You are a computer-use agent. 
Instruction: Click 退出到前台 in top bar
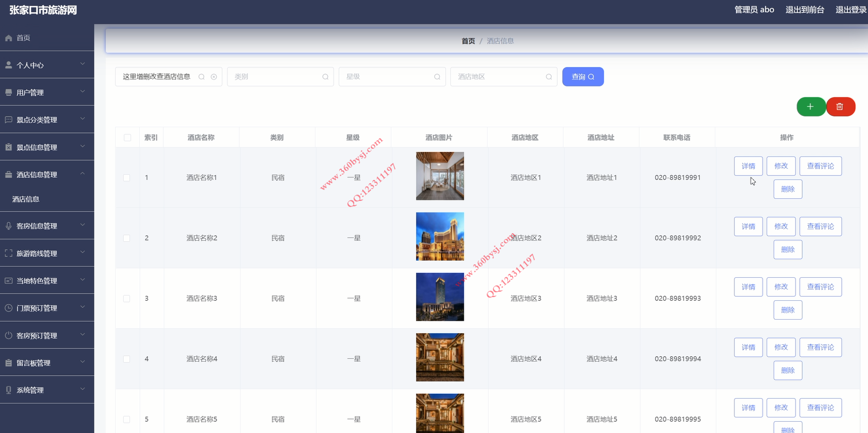point(805,10)
